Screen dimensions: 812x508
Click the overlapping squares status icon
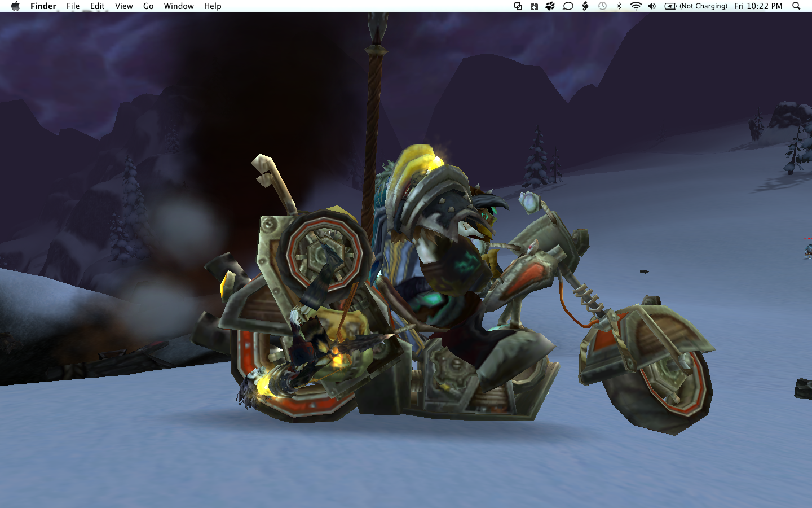(518, 6)
